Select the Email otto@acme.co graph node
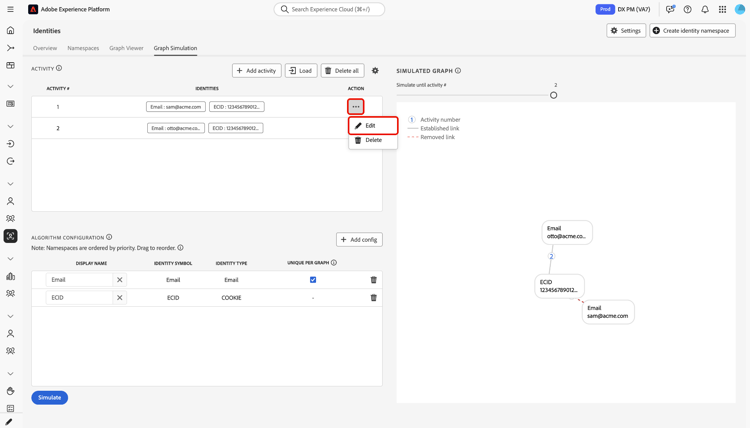The height and width of the screenshot is (428, 750). tap(567, 232)
